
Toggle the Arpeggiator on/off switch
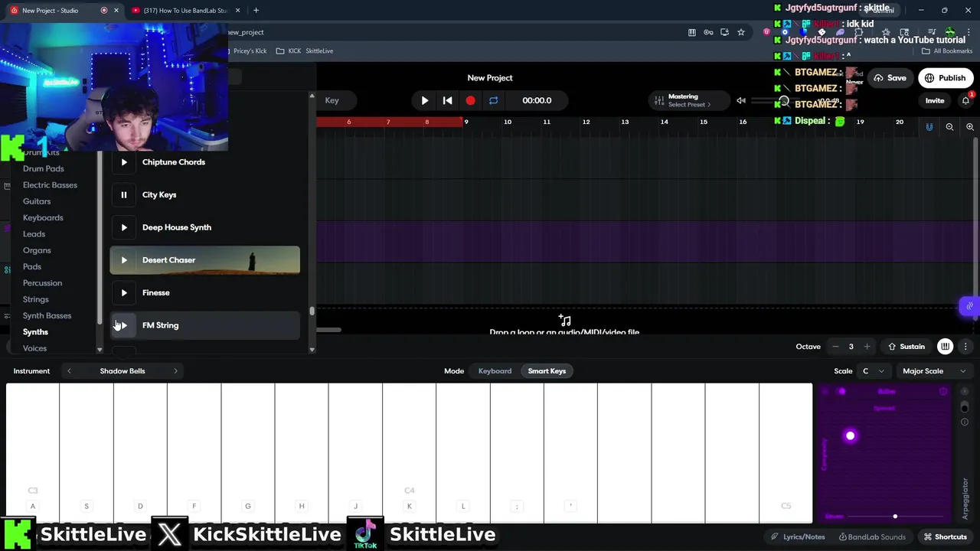[965, 406]
